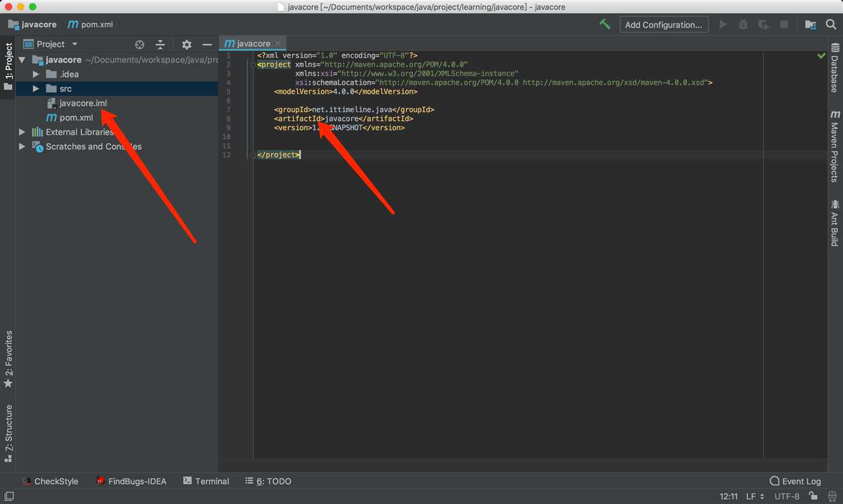Select pom.xml file in project tree
This screenshot has width=843, height=504.
click(70, 117)
